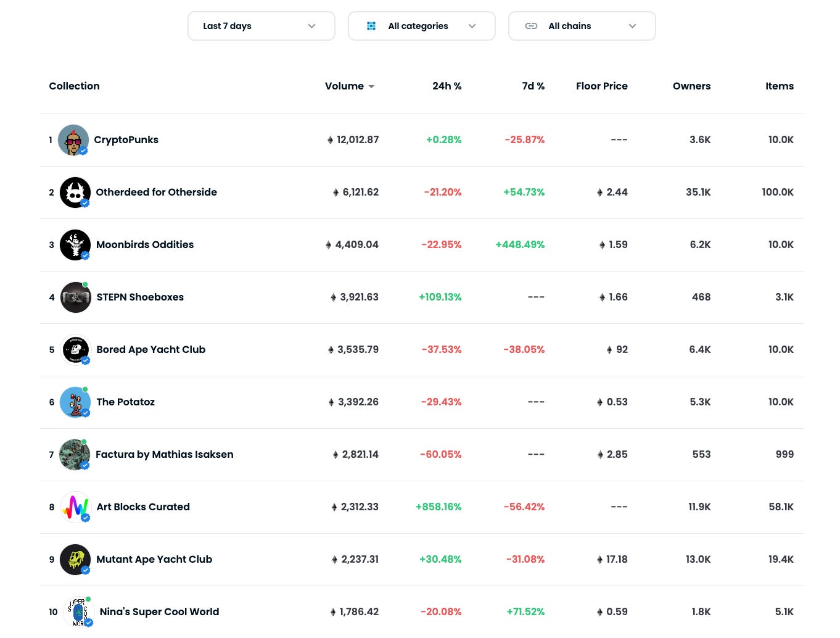Open the Last 7 days time range dropdown

(x=261, y=26)
